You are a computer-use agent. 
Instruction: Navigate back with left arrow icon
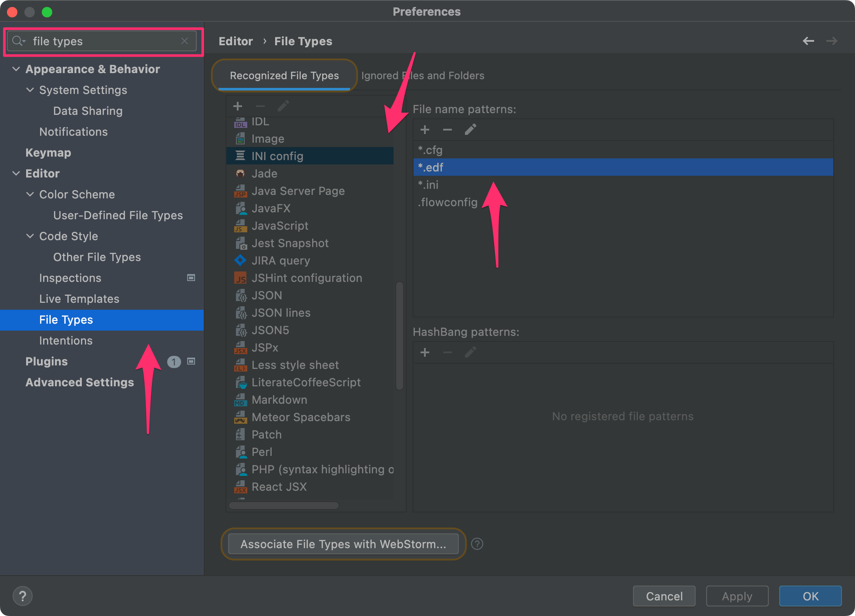(x=808, y=41)
